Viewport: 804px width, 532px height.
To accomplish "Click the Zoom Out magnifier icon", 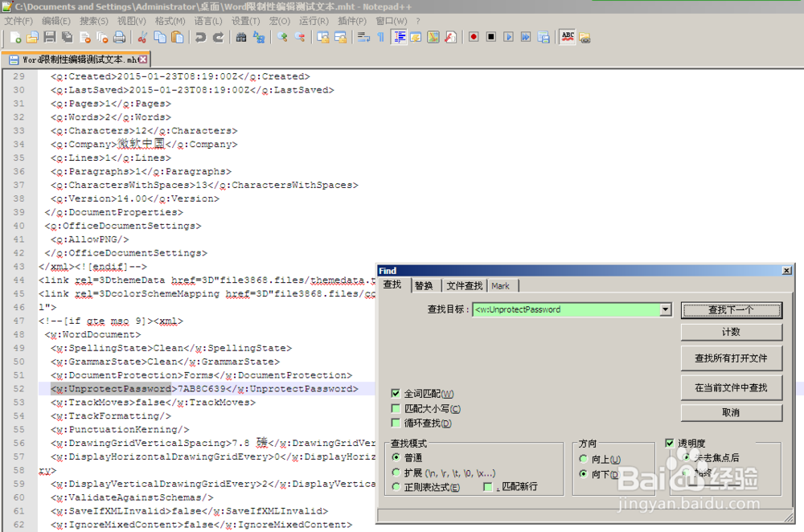I will click(x=300, y=38).
